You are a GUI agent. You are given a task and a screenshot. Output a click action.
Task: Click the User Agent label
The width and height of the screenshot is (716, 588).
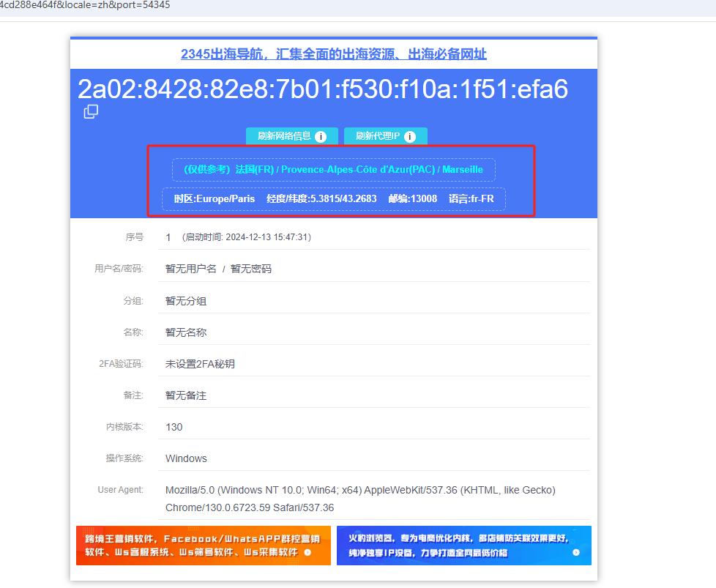pyautogui.click(x=121, y=490)
